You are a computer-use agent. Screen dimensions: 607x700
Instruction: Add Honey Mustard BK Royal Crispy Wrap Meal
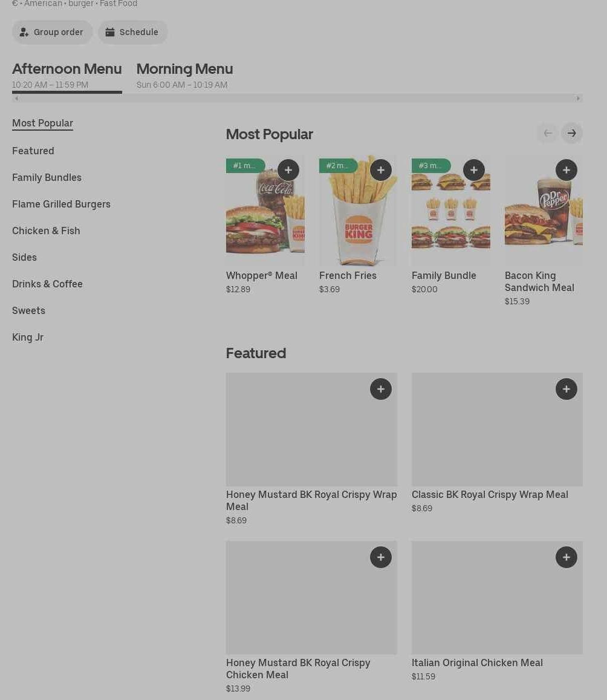point(381,389)
